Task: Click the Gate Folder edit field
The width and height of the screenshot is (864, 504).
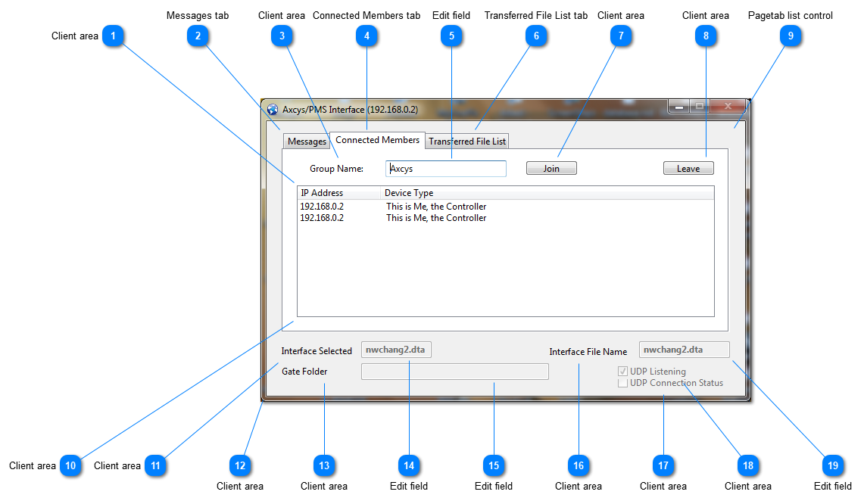Action: [x=454, y=372]
